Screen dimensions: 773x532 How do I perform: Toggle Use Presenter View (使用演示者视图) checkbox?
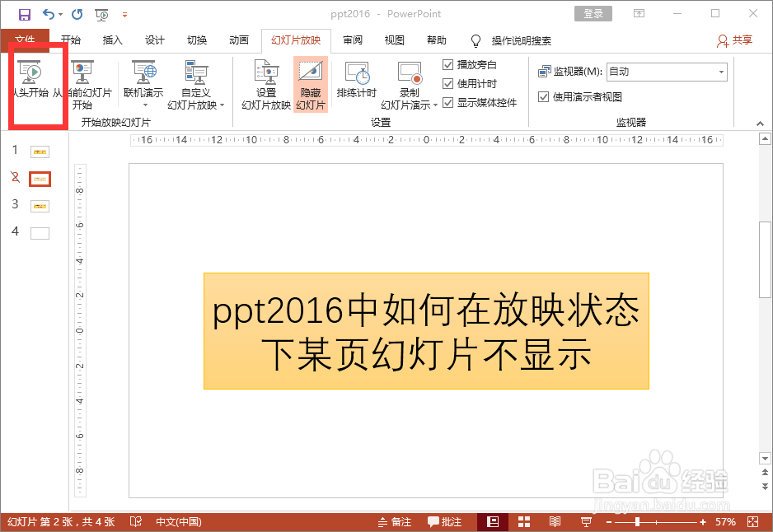click(x=543, y=97)
